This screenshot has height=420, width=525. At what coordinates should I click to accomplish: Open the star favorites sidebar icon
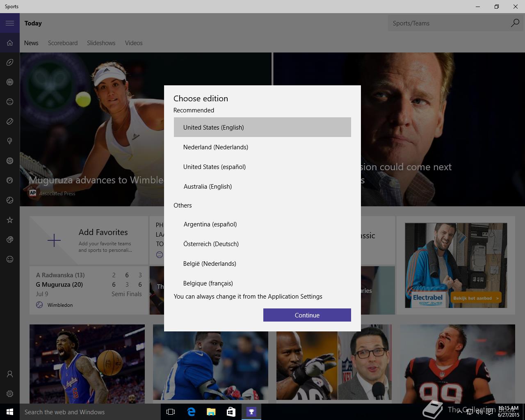point(10,220)
